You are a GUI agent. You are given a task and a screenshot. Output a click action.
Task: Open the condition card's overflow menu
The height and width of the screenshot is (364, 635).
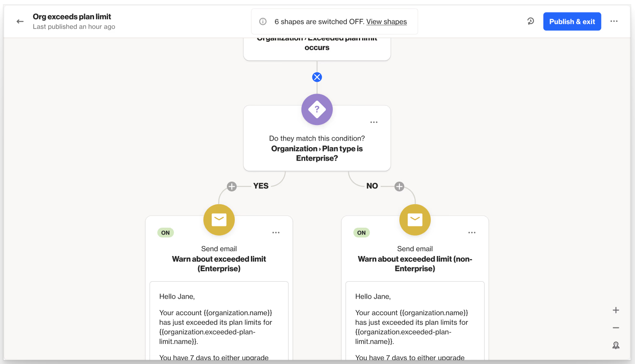pos(374,122)
